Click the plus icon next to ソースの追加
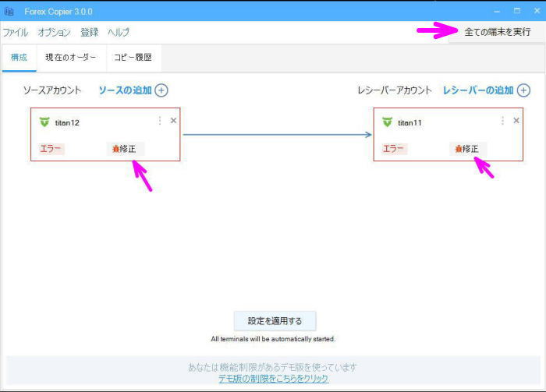The image size is (546, 392). tap(161, 90)
